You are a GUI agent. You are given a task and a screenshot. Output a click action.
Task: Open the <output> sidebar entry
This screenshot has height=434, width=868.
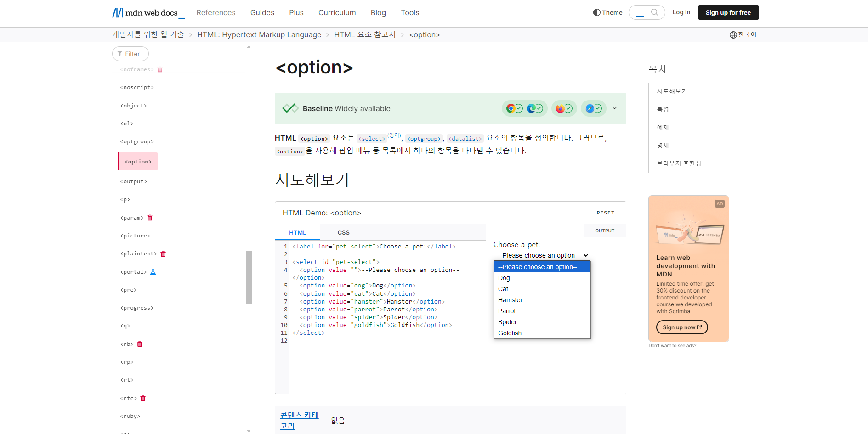click(134, 181)
